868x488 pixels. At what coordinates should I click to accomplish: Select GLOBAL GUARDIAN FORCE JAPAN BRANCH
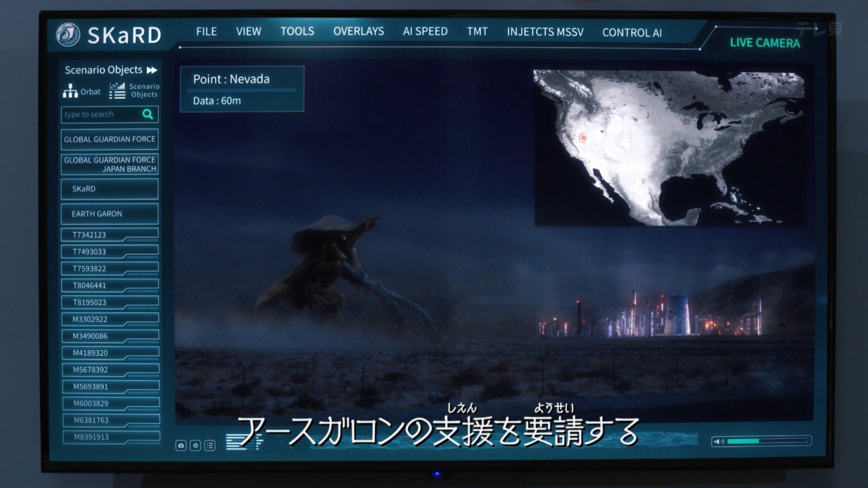click(109, 164)
